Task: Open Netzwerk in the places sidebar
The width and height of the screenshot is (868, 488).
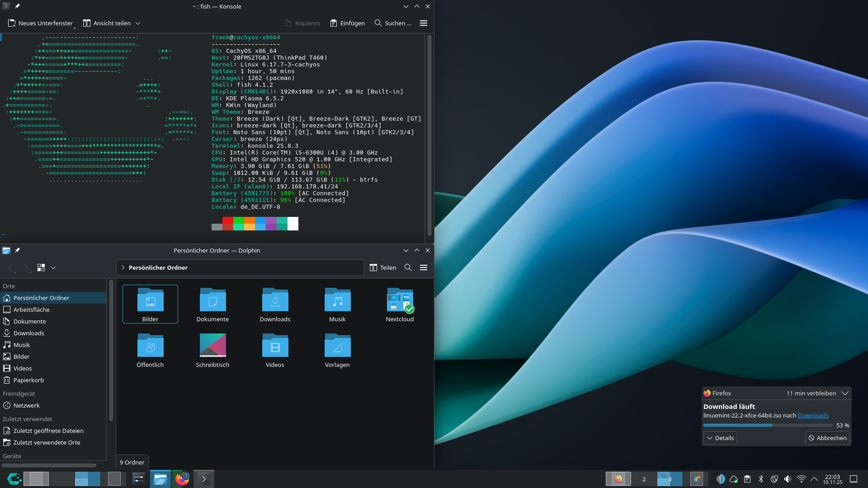Action: click(53, 405)
